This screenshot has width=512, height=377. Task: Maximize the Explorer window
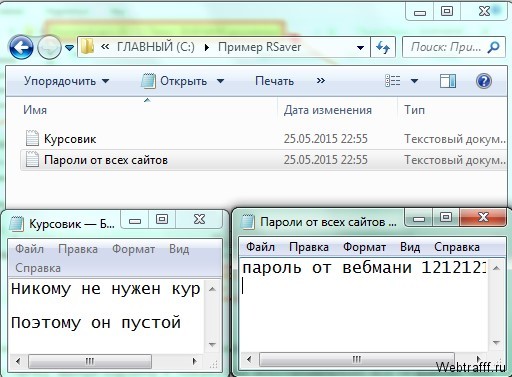pyautogui.click(x=447, y=11)
